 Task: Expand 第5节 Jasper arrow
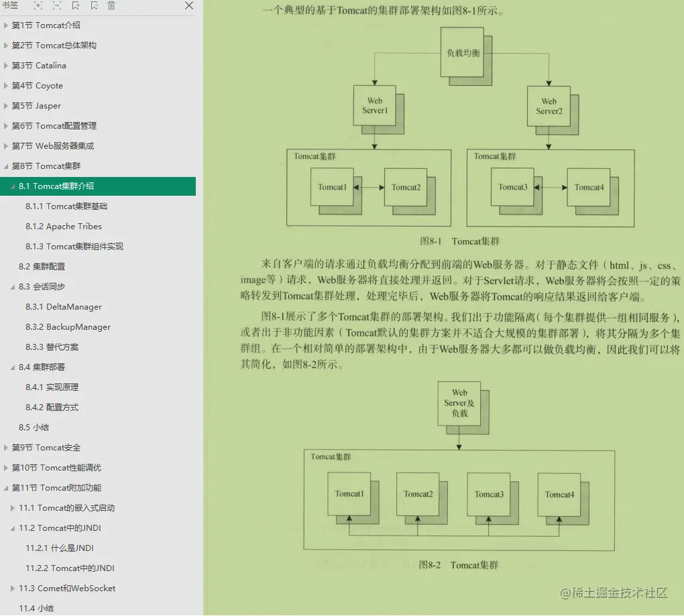(x=5, y=105)
